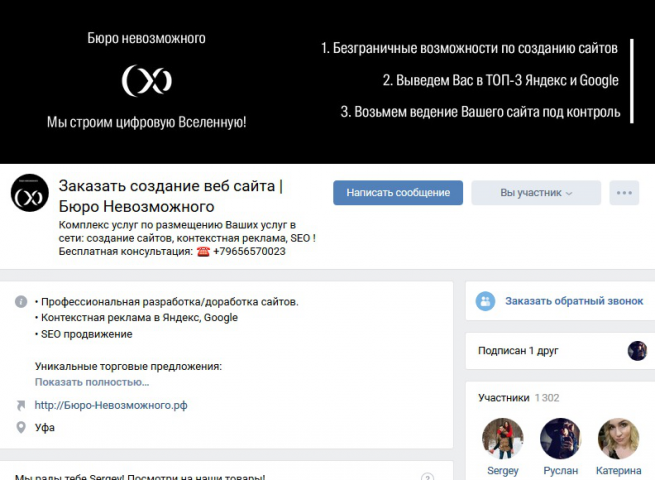The width and height of the screenshot is (655, 480).
Task: Click banner line Безграничные возможности по созданию сайтов
Action: point(469,48)
